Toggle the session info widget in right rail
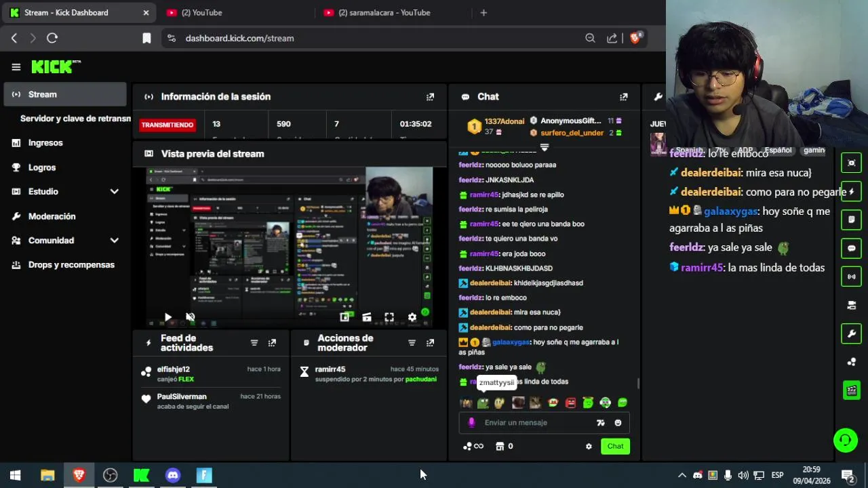Screen dimensions: 868x488 [x=852, y=163]
